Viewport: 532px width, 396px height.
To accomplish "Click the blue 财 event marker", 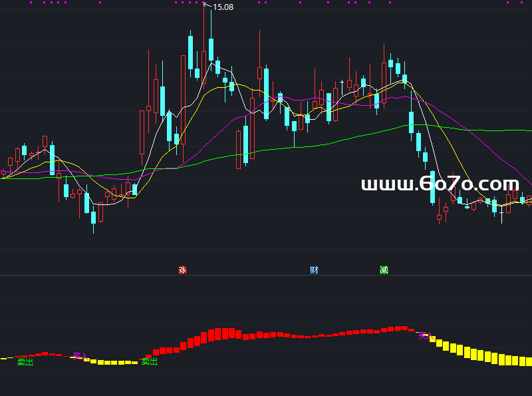I will (314, 270).
